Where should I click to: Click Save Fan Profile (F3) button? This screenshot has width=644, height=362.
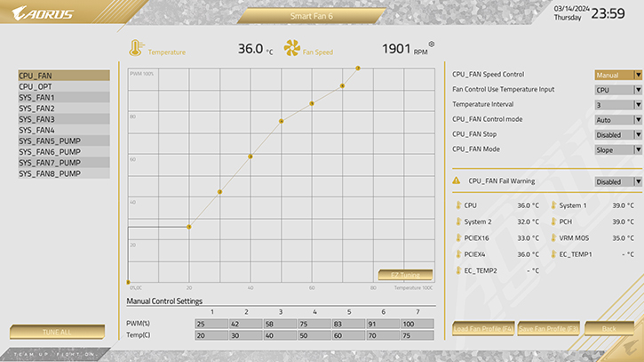coord(549,328)
